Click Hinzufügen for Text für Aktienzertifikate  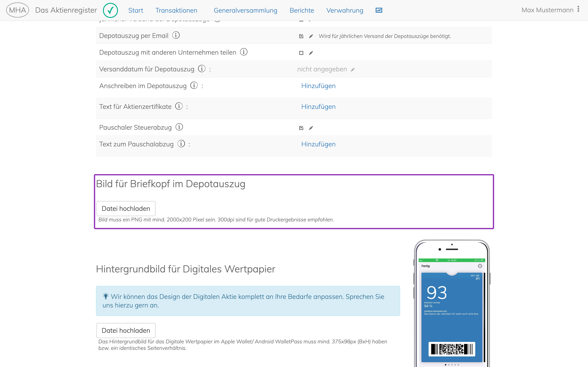click(318, 107)
